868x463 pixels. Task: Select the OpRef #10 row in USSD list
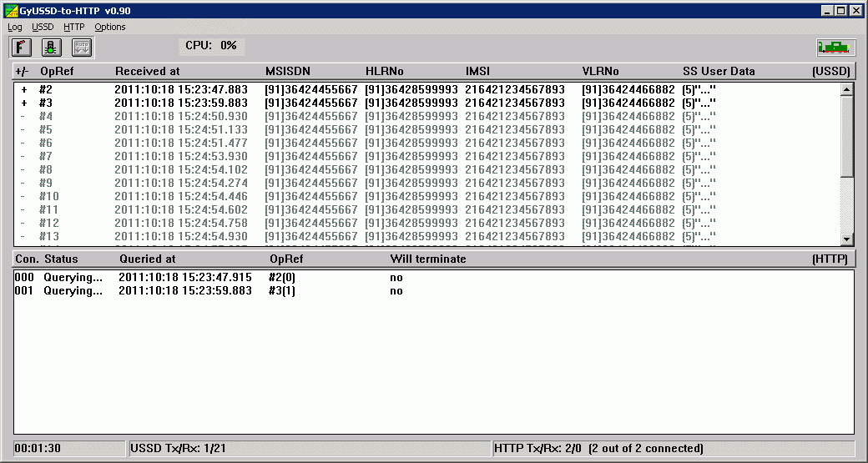point(334,197)
